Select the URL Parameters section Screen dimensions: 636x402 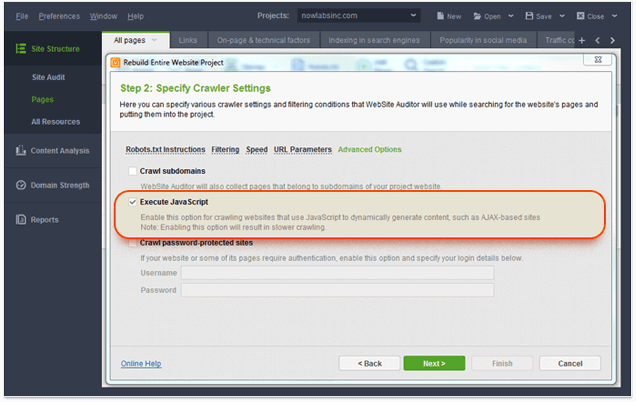pos(303,149)
